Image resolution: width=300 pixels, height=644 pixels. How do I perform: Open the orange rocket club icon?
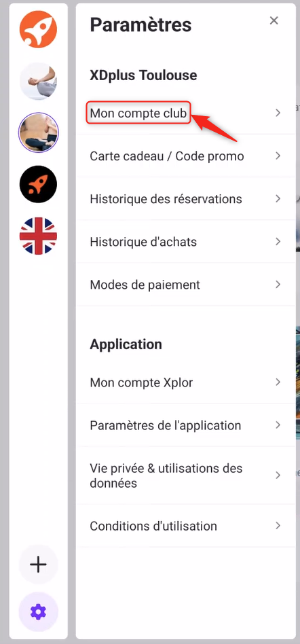(x=38, y=30)
